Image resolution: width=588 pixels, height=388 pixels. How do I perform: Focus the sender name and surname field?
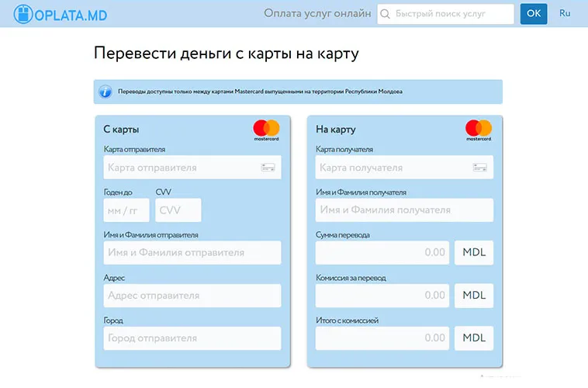pyautogui.click(x=192, y=253)
